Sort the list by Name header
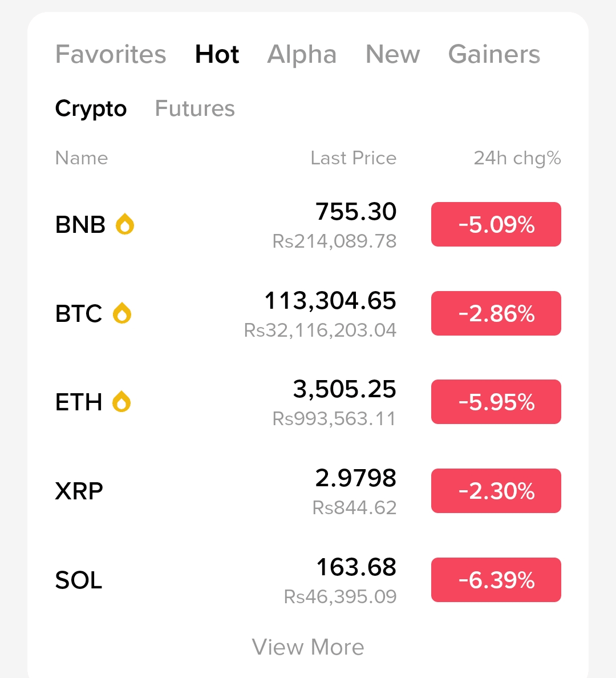 (82, 158)
